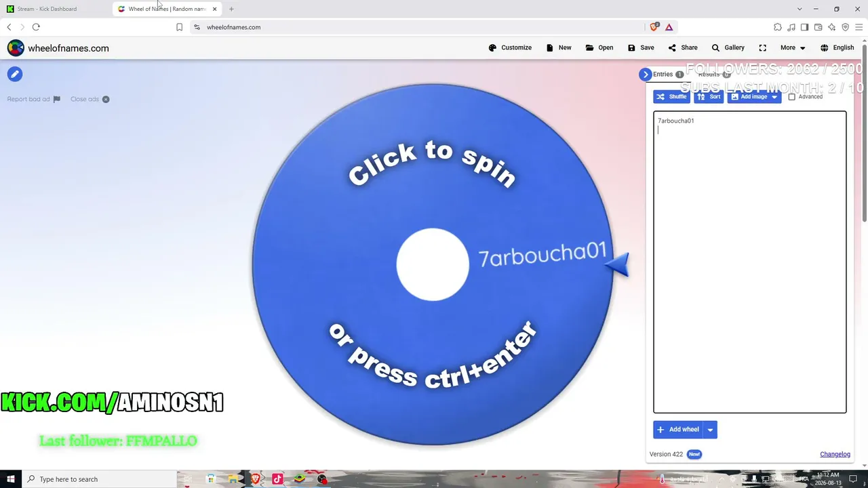
Task: Toggle the browser sidebar panel
Action: pyautogui.click(x=804, y=27)
